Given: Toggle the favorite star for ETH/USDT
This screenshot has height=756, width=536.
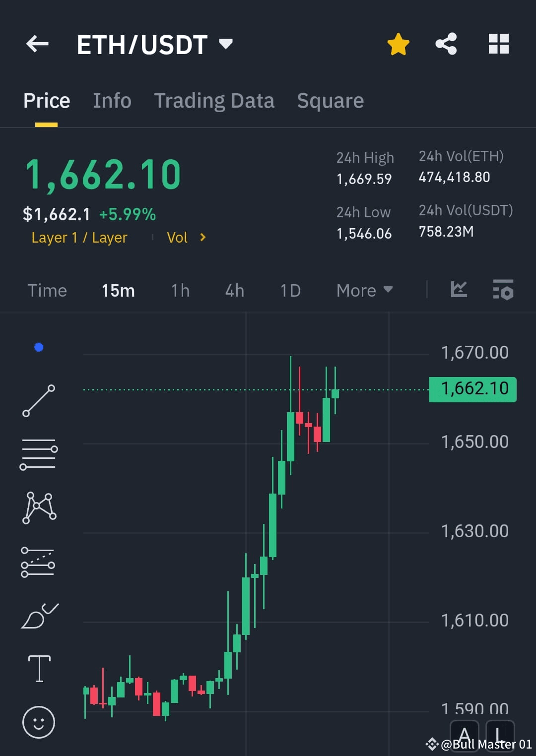Looking at the screenshot, I should (398, 44).
